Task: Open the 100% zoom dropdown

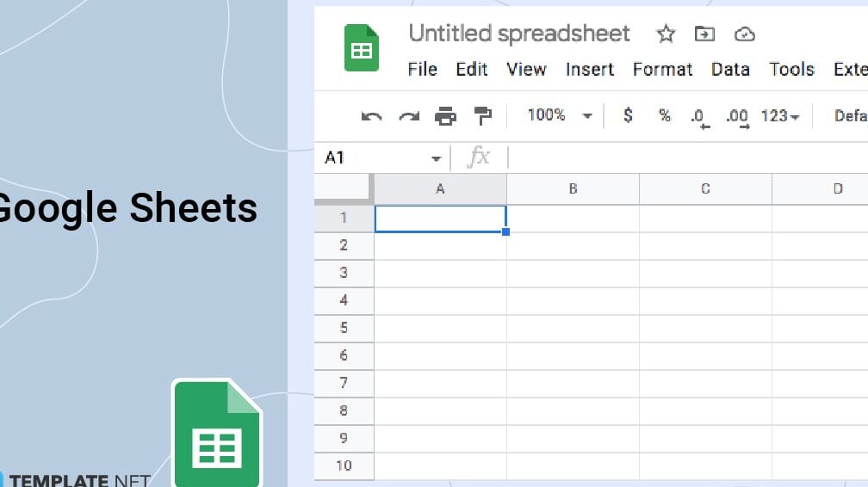Action: coord(560,115)
